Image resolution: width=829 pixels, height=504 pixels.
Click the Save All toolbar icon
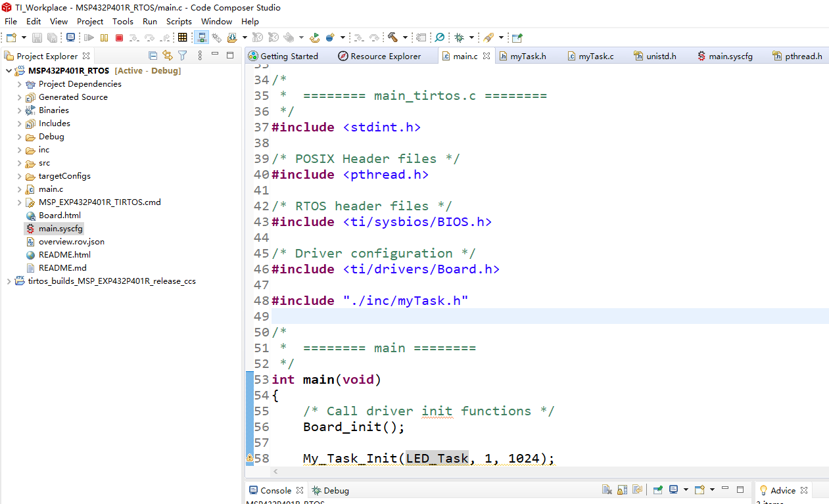(x=52, y=37)
